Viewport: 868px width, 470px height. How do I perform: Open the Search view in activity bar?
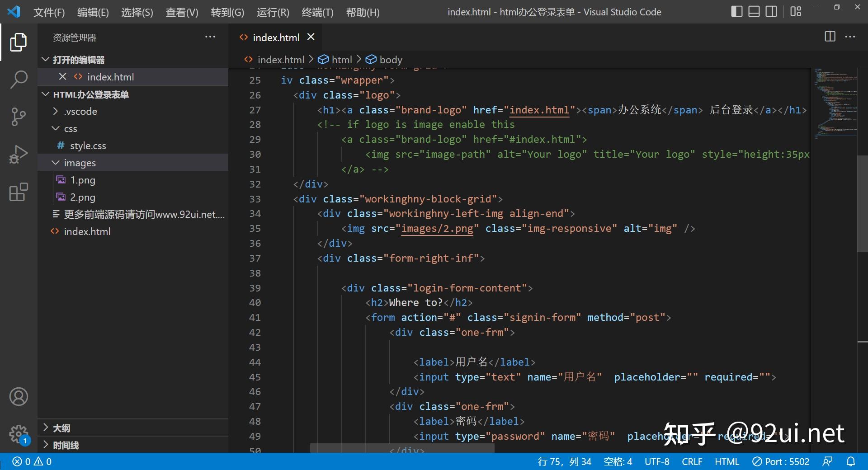point(19,80)
